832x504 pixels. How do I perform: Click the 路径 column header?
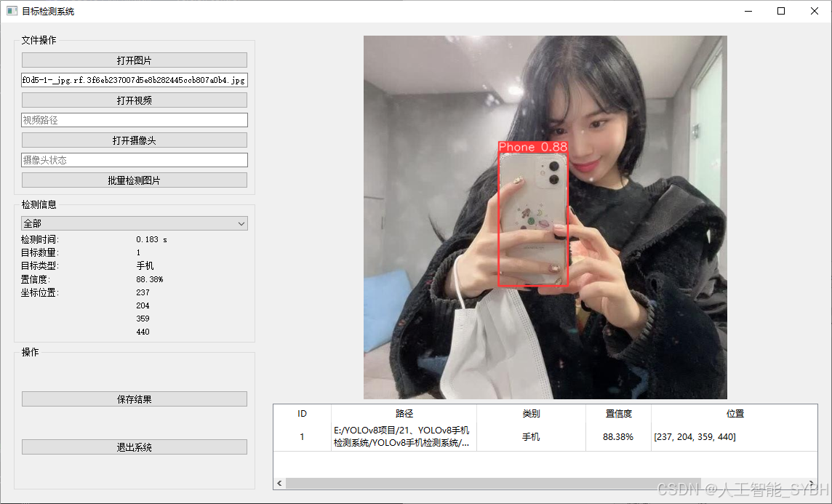[404, 413]
